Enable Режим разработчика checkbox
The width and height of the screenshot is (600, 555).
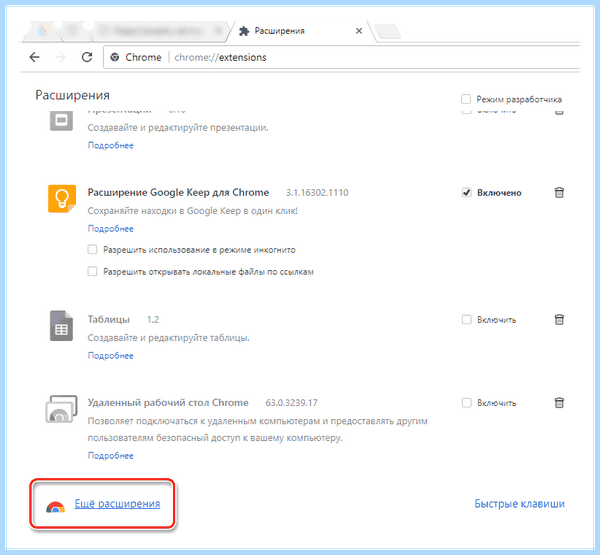coord(466,99)
